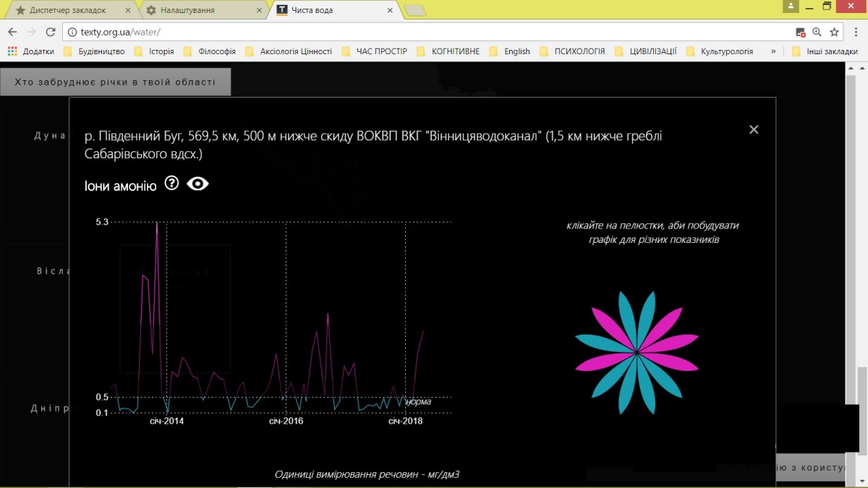Switch to the Диспетчер закладок tab
The height and width of the screenshot is (488, 868).
click(68, 11)
